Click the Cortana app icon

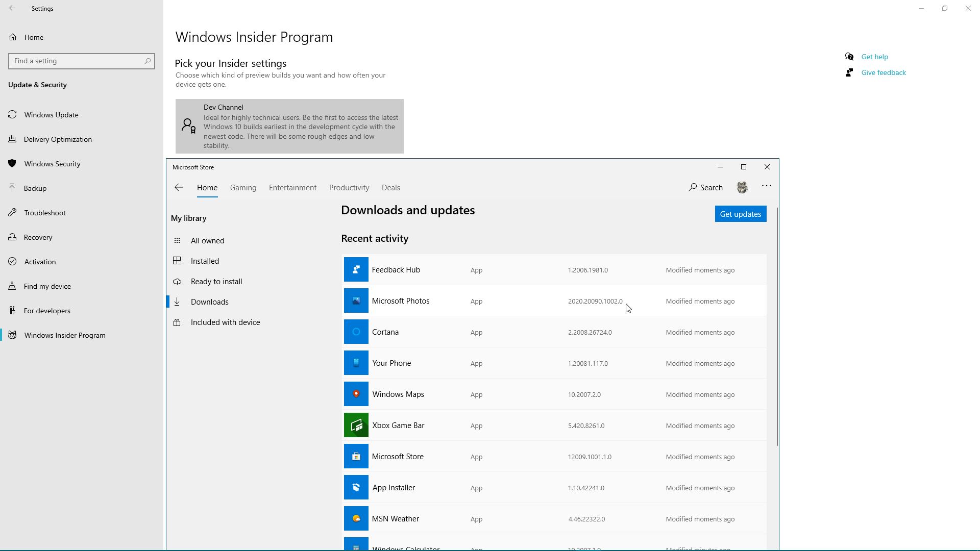coord(356,332)
